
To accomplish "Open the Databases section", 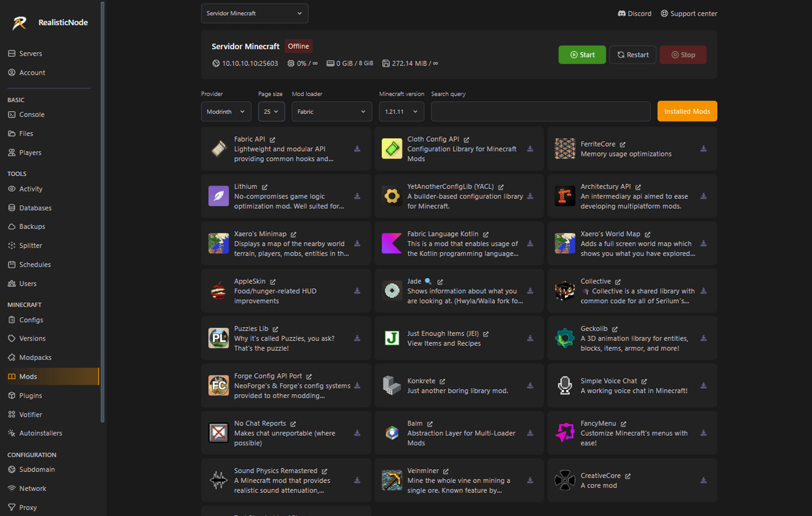I will point(30,208).
